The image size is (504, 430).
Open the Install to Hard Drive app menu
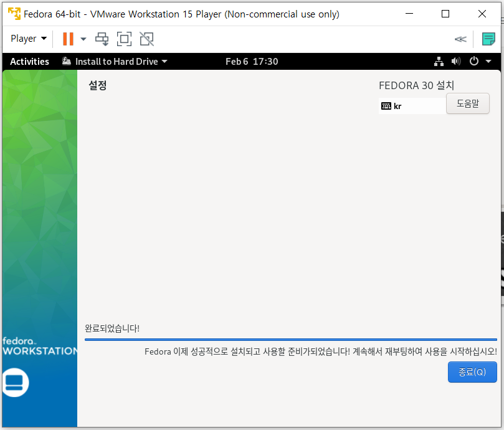pos(115,62)
